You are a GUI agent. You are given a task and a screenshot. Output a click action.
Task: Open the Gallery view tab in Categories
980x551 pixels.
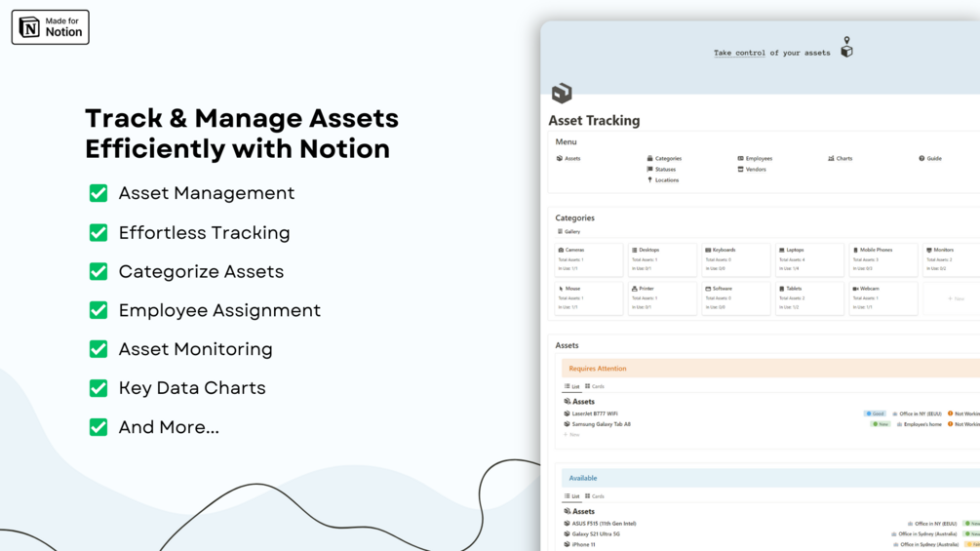click(x=568, y=232)
